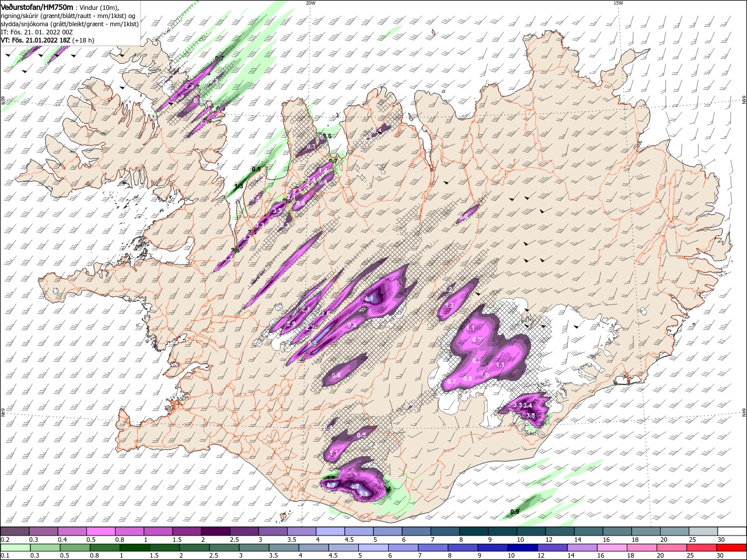Click the darkest green 1 swatch on rain scale
747x560 pixels.
pos(135,548)
